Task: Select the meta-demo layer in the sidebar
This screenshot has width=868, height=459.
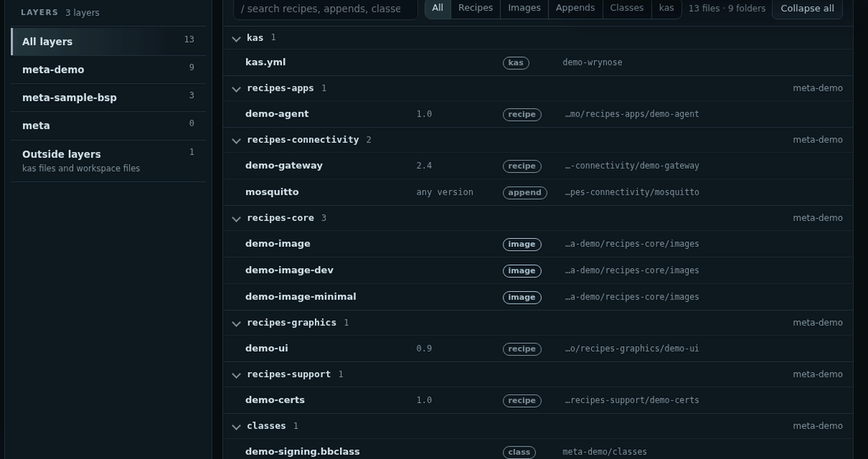Action: coord(109,69)
